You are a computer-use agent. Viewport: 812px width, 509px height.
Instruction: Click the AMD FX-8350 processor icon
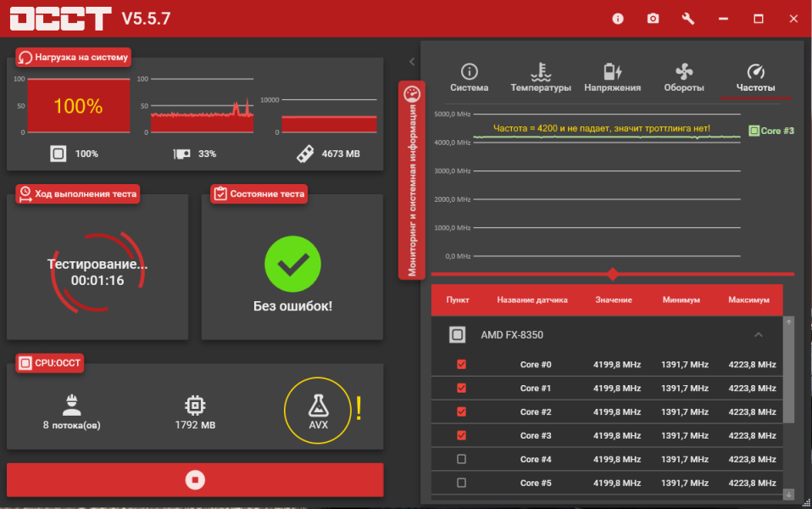457,335
